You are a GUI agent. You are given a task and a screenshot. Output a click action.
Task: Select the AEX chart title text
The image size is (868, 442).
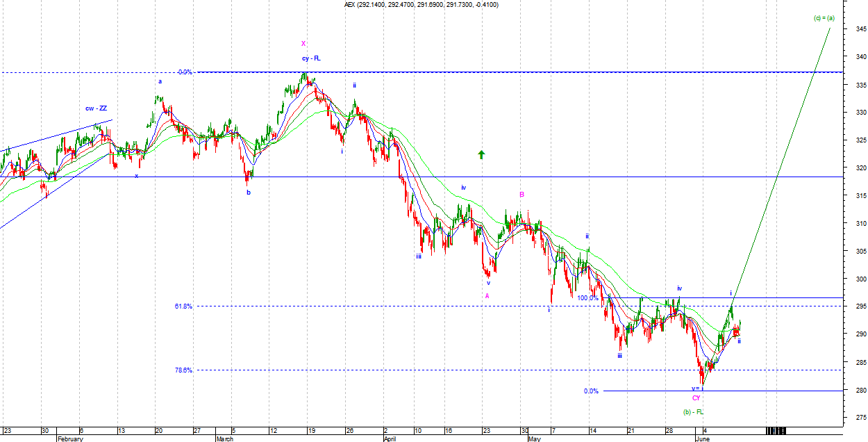tap(421, 5)
